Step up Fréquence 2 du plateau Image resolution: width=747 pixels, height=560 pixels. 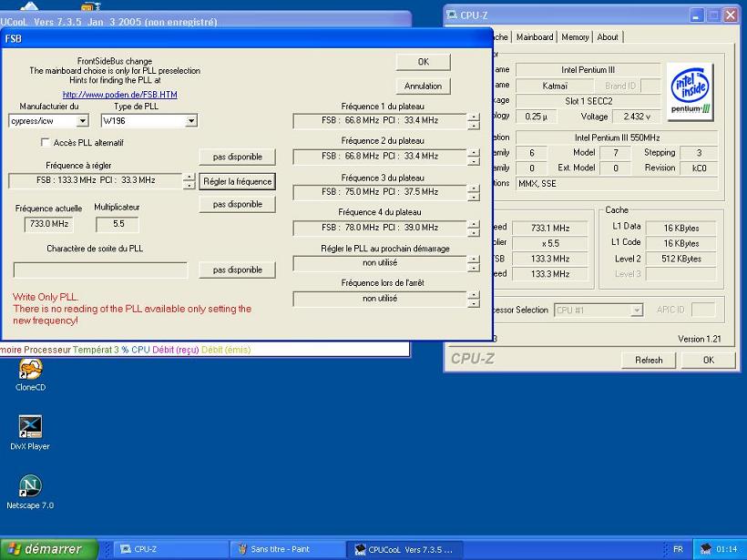click(474, 152)
